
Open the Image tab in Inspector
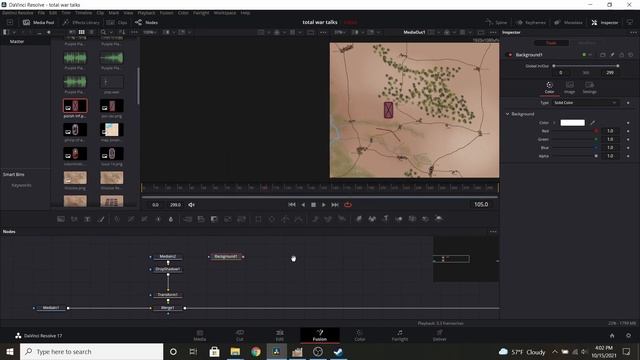(569, 87)
